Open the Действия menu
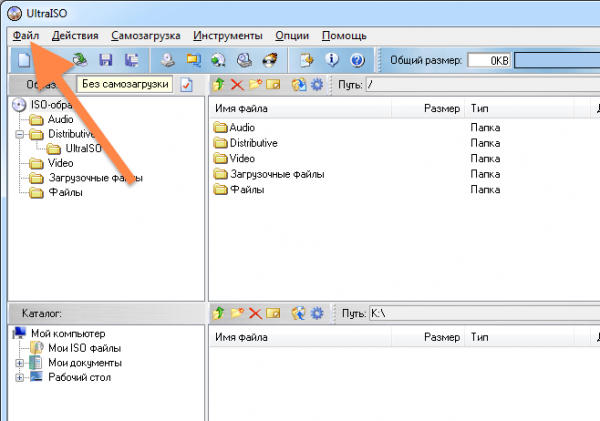The width and height of the screenshot is (600, 421). [x=75, y=36]
